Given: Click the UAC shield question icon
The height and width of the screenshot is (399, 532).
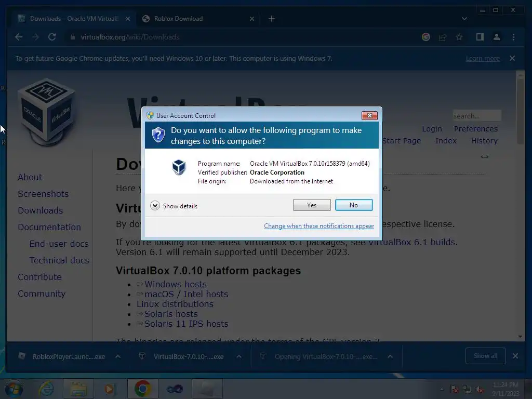Looking at the screenshot, I should 158,135.
